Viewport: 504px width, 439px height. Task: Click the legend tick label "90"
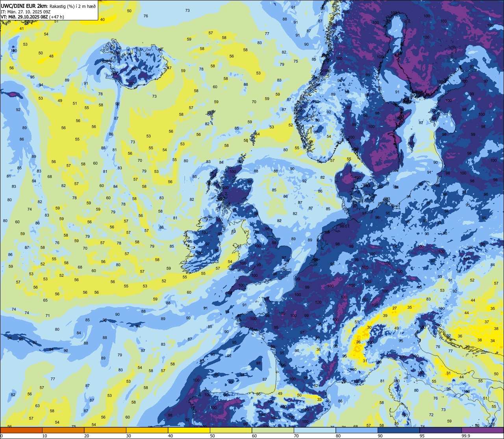point(381,436)
